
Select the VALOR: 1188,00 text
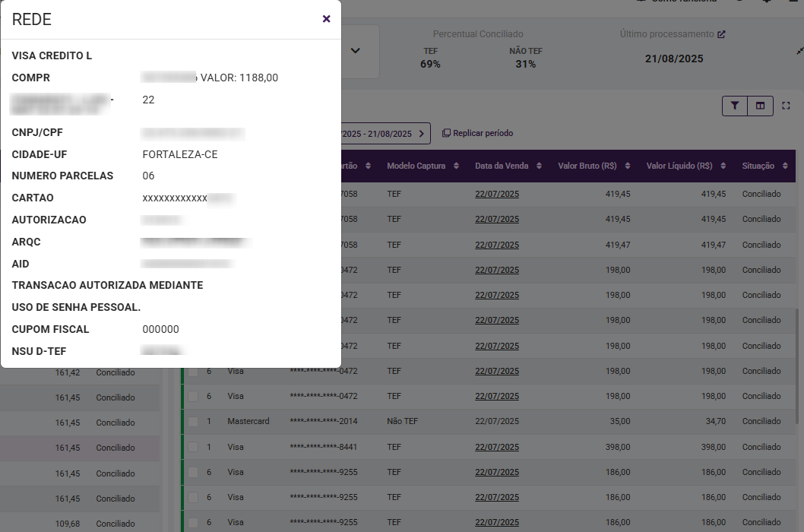point(239,78)
